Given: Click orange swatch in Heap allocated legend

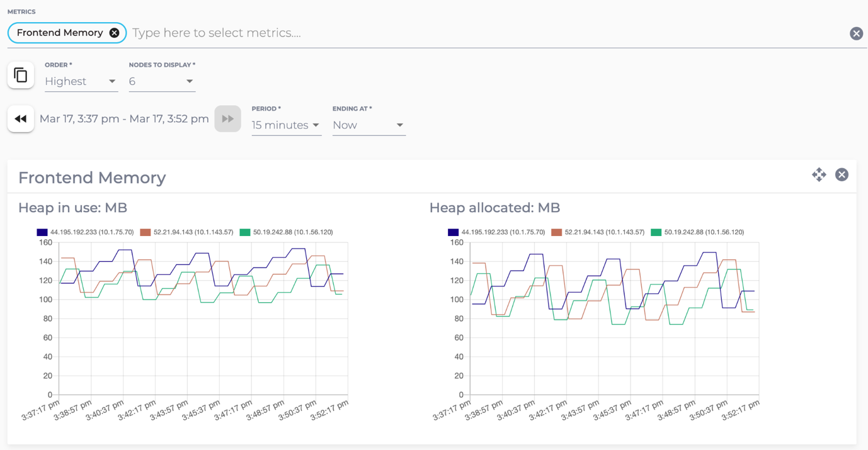Looking at the screenshot, I should [556, 232].
